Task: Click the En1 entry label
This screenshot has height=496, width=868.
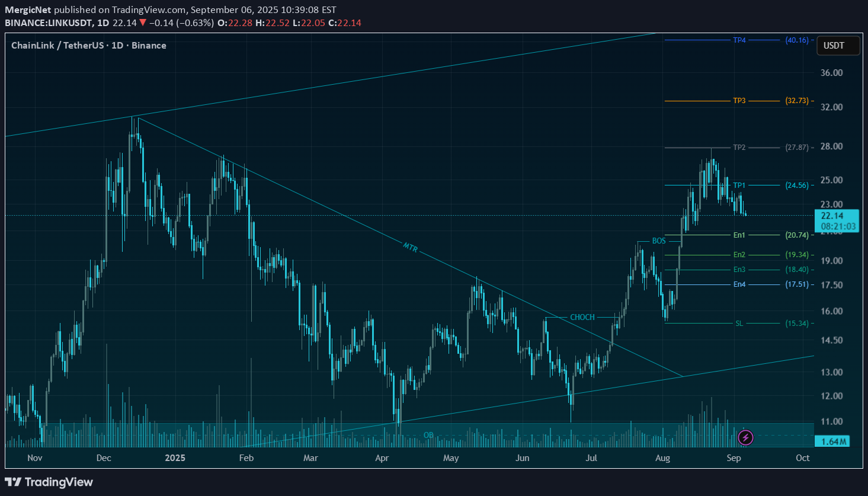Action: [x=739, y=235]
